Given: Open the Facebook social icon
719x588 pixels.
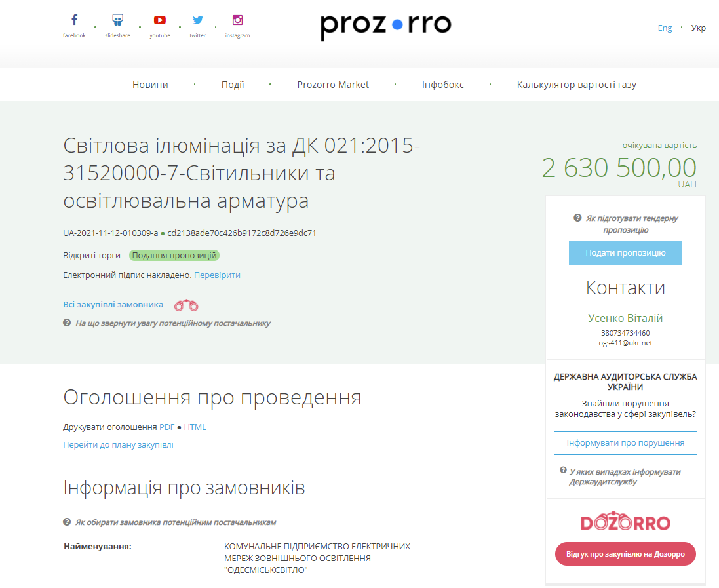Looking at the screenshot, I should pyautogui.click(x=74, y=20).
